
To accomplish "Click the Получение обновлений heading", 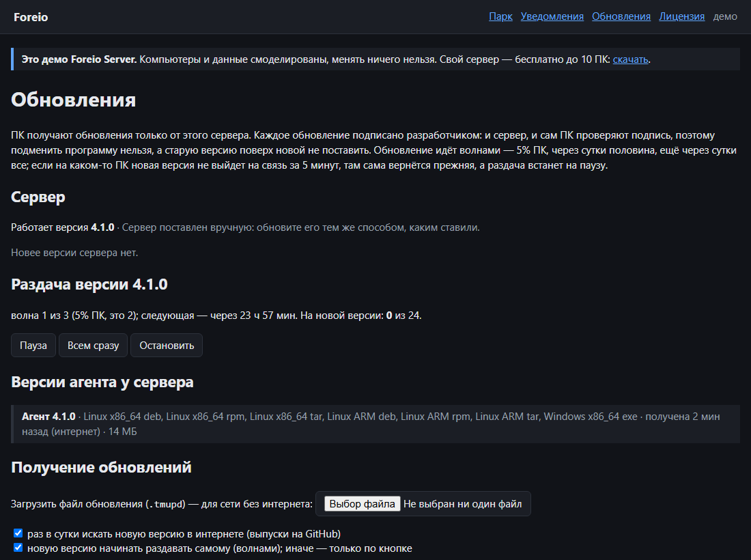I will tap(101, 468).
